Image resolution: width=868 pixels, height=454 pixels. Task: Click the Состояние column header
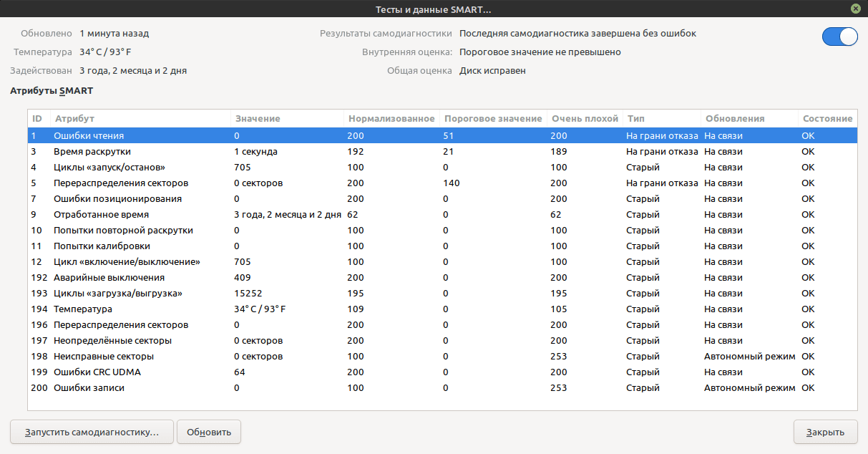click(827, 118)
